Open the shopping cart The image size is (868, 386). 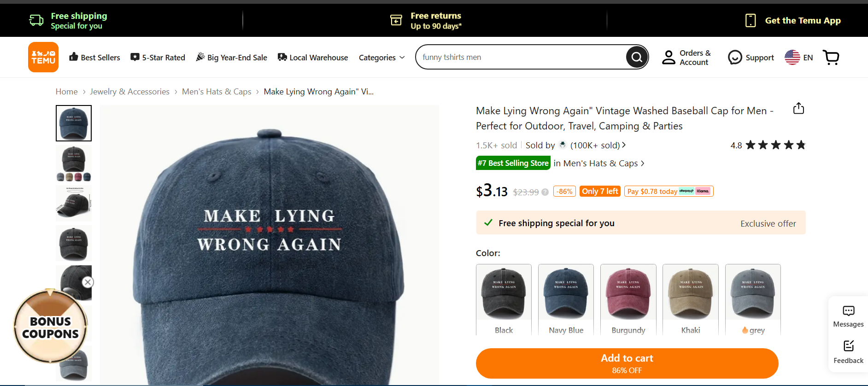[x=831, y=58]
